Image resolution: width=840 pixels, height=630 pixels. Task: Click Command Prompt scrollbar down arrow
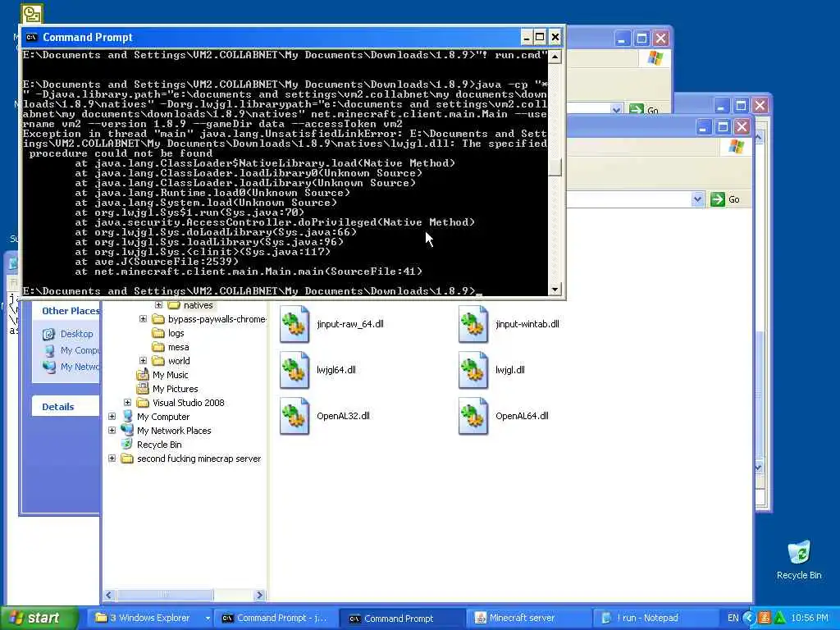(555, 290)
